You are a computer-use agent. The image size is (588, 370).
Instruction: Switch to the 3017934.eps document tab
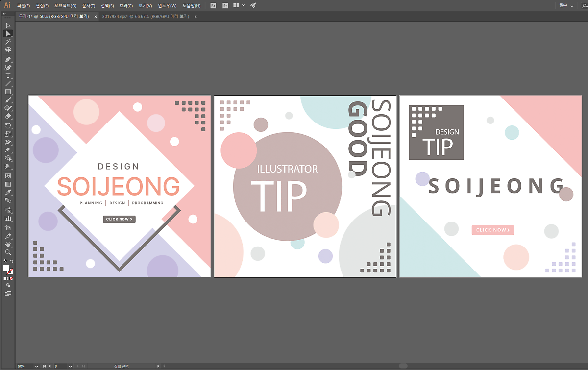pos(146,16)
